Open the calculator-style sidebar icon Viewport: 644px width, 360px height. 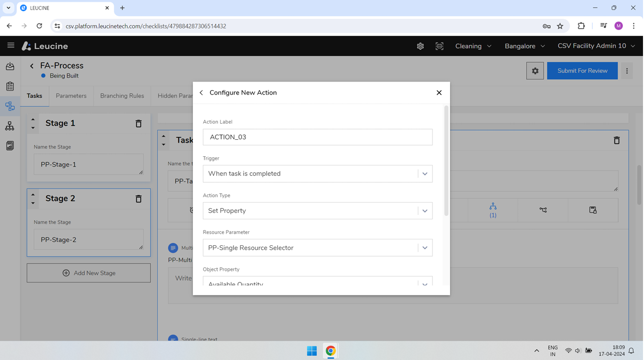(x=10, y=146)
